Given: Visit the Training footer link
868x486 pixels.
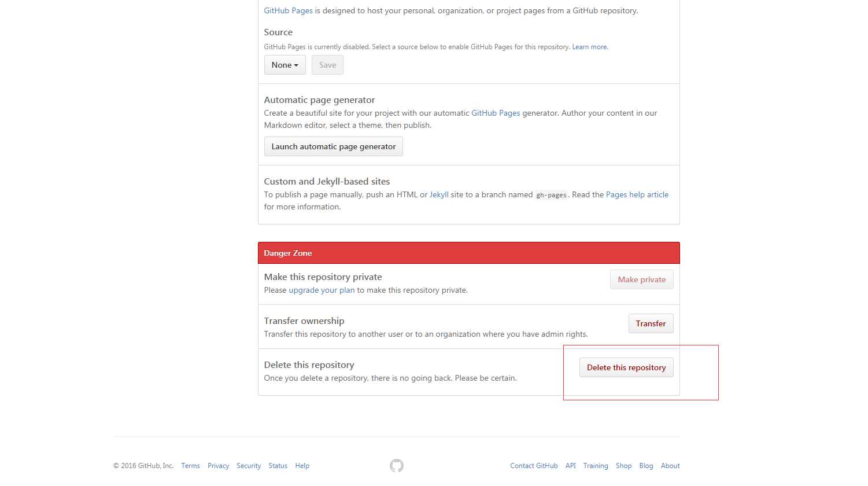Looking at the screenshot, I should pyautogui.click(x=596, y=466).
